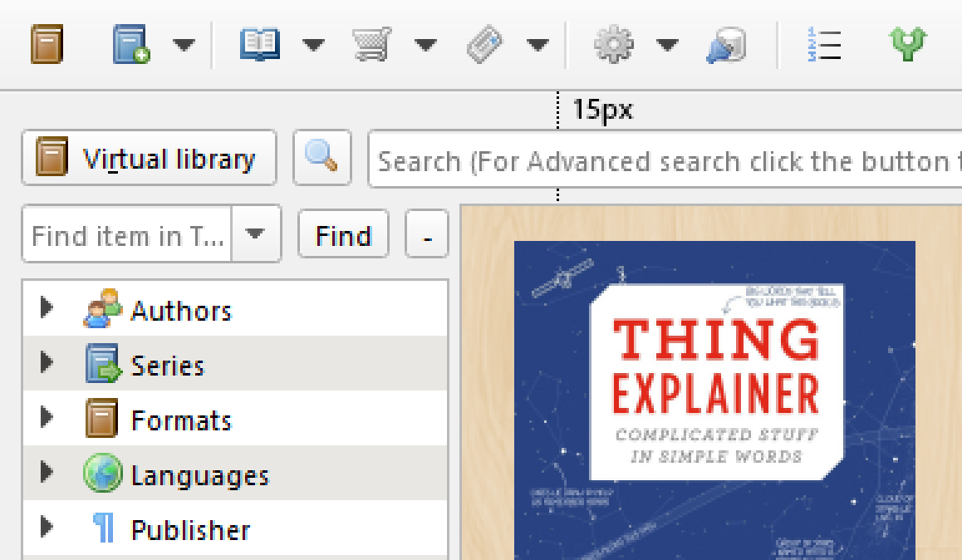Open the View book dropdown arrow
This screenshot has height=560, width=962.
coord(313,44)
